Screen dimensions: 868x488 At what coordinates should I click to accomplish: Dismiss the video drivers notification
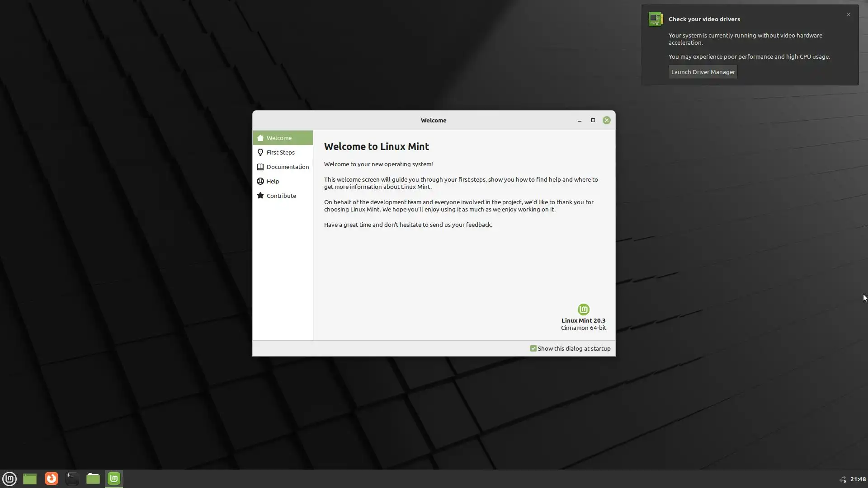(x=849, y=14)
